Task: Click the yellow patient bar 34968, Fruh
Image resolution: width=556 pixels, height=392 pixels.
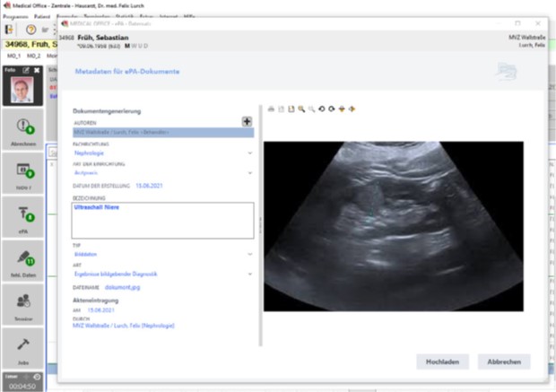Action: coord(30,44)
